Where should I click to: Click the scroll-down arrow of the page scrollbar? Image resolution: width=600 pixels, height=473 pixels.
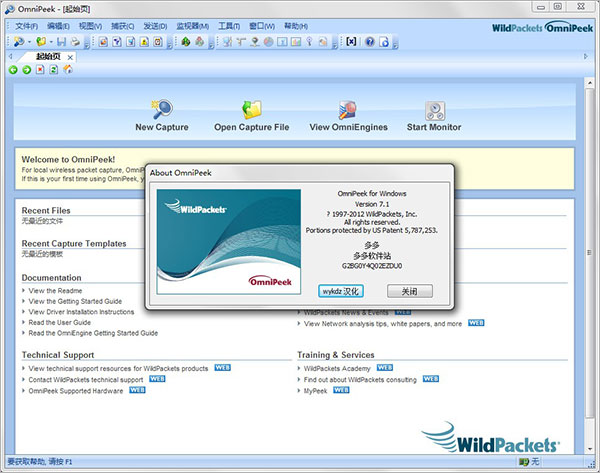click(589, 449)
